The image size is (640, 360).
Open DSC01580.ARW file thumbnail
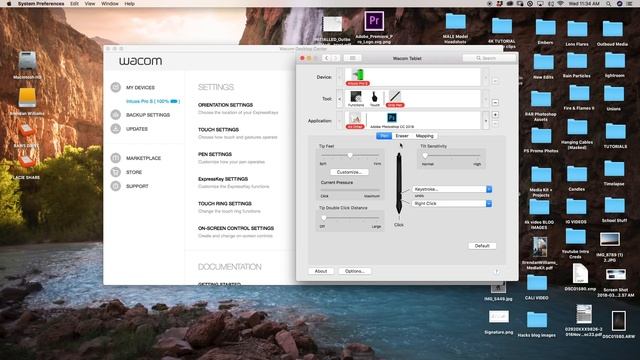pyautogui.click(x=618, y=321)
